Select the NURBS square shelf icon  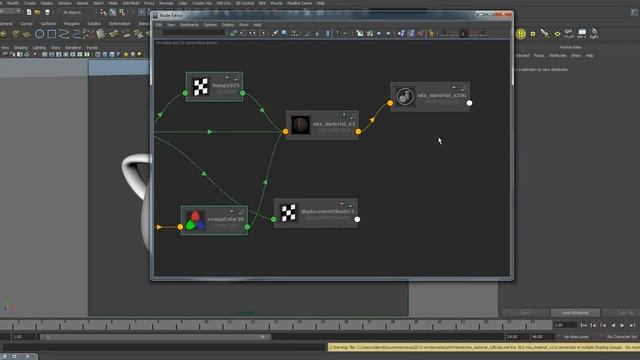tap(52, 34)
